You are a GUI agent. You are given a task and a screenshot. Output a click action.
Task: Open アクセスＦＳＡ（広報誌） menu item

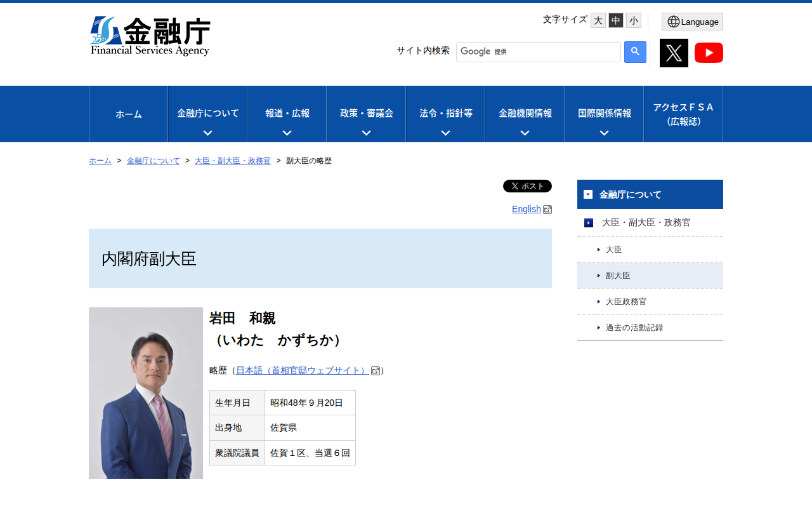pos(683,114)
